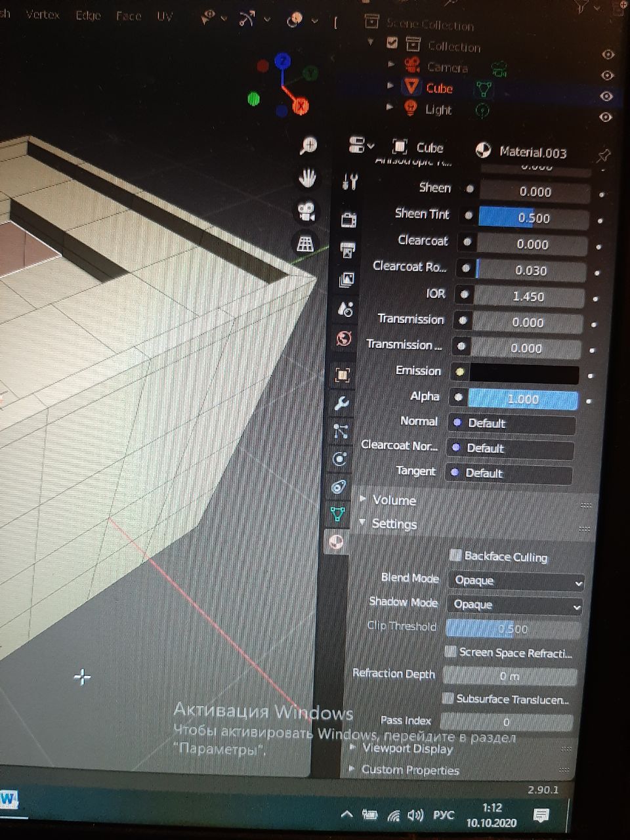Click the Emission color swatch
630x840 pixels.
524,374
